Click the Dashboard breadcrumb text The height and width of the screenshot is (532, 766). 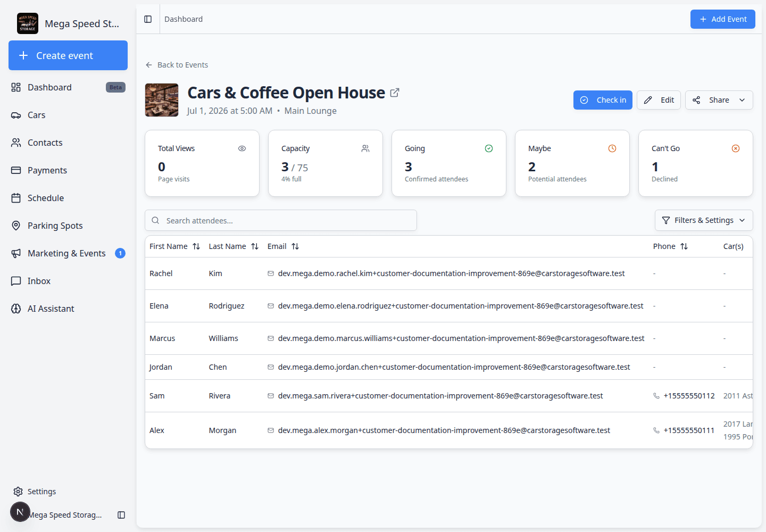pyautogui.click(x=184, y=19)
